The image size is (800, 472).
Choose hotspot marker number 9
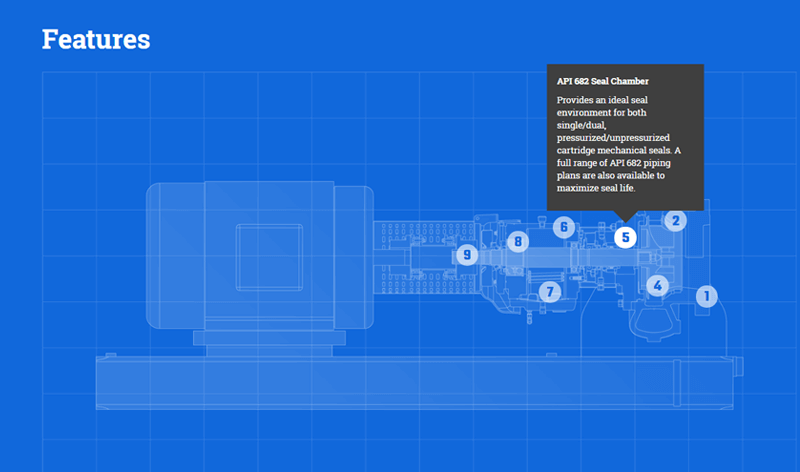[467, 255]
